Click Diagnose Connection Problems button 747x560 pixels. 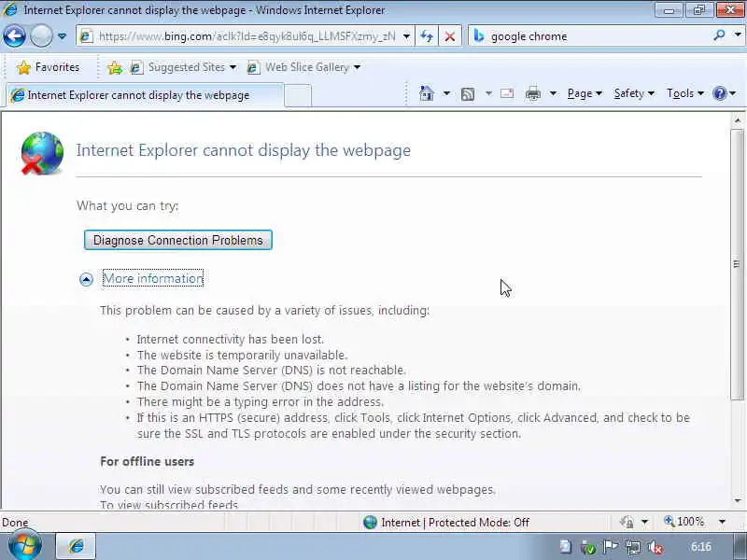pos(178,240)
